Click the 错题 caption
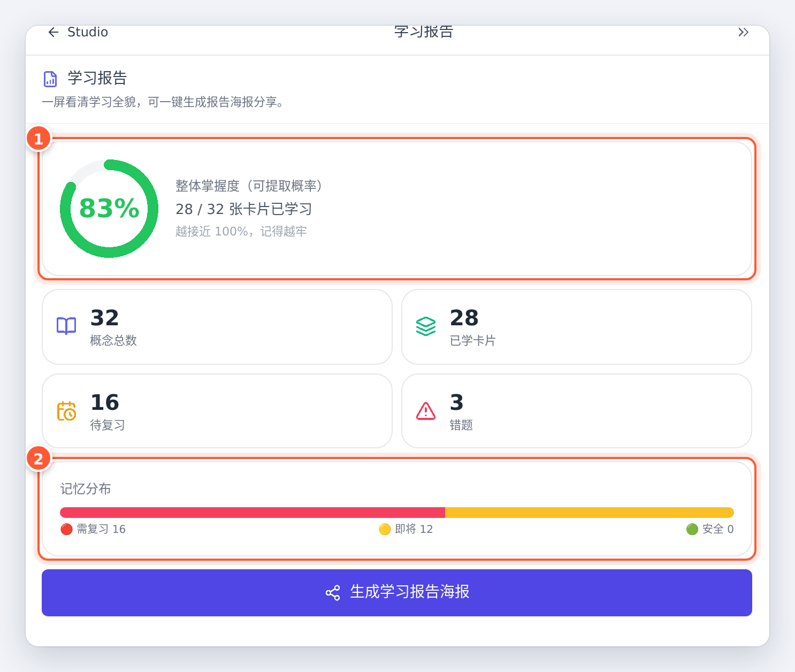Screen dimensions: 795x672 point(461,425)
